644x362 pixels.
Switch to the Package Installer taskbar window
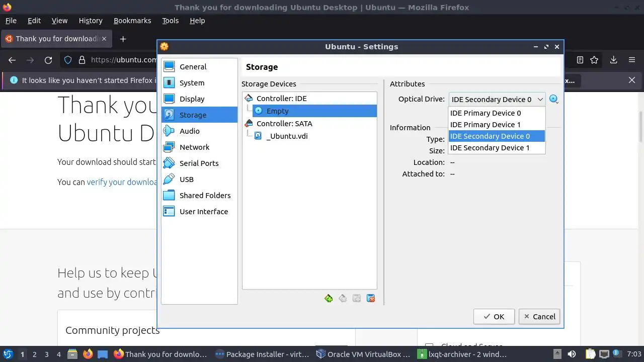[x=262, y=354]
